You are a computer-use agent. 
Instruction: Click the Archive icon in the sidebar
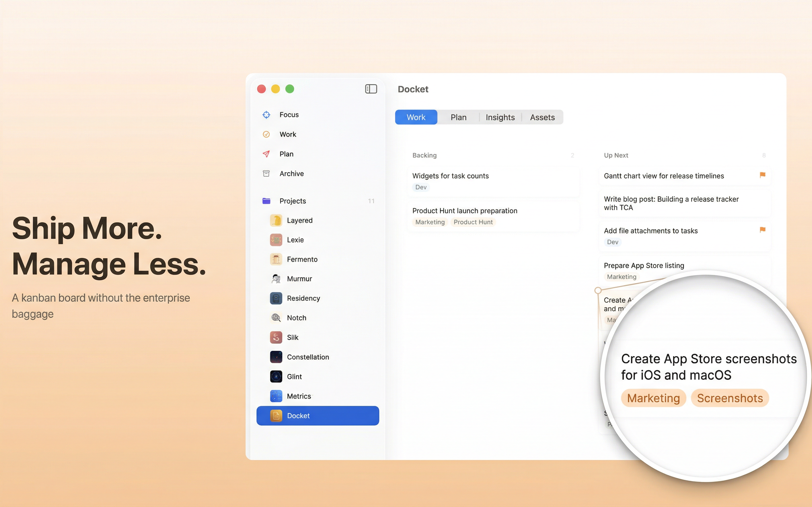click(x=266, y=173)
